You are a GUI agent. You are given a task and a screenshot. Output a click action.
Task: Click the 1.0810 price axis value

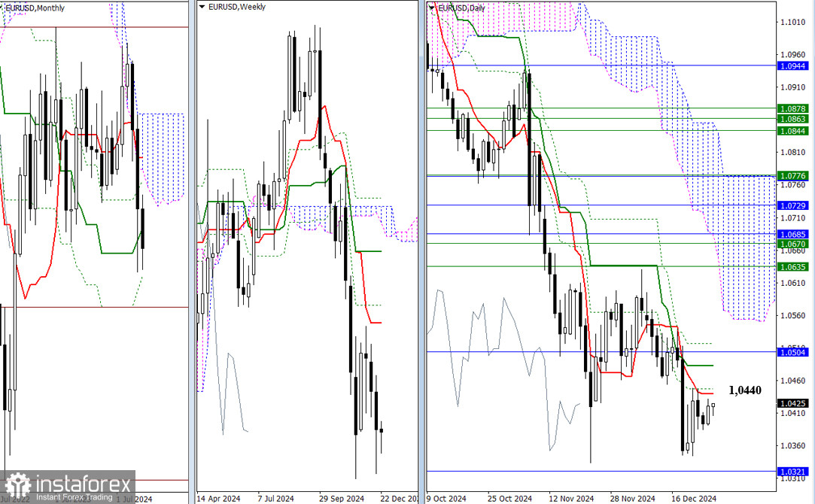pos(793,152)
